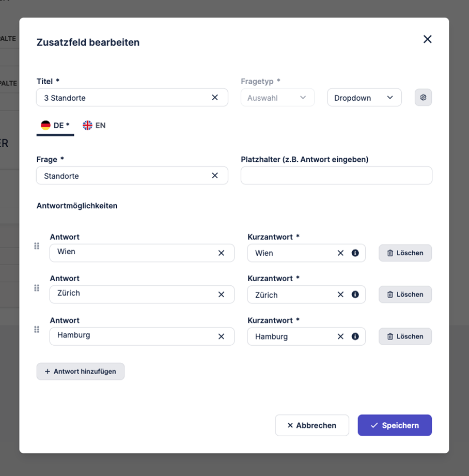Click the drag handle for the Hamburg answer

tap(37, 329)
